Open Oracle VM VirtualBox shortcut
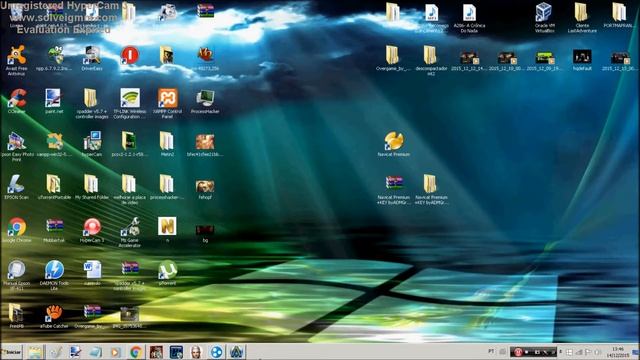 coord(544,18)
